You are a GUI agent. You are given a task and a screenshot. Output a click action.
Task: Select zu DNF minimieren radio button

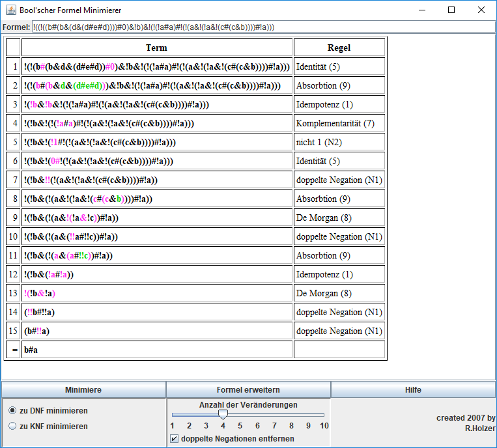click(12, 411)
